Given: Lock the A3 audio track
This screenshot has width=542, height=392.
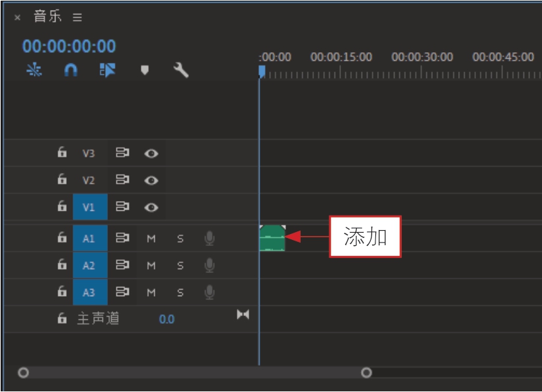Looking at the screenshot, I should 62,291.
